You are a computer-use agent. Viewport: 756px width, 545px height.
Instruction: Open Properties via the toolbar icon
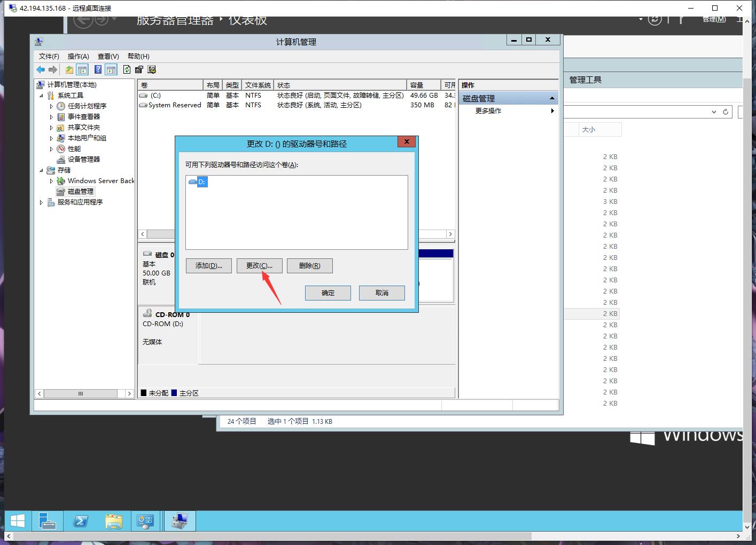point(139,69)
